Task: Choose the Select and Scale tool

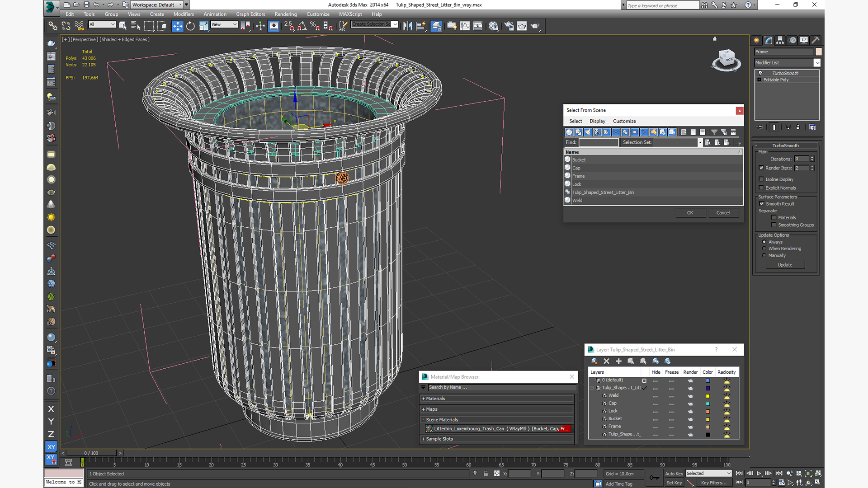Action: coord(203,26)
